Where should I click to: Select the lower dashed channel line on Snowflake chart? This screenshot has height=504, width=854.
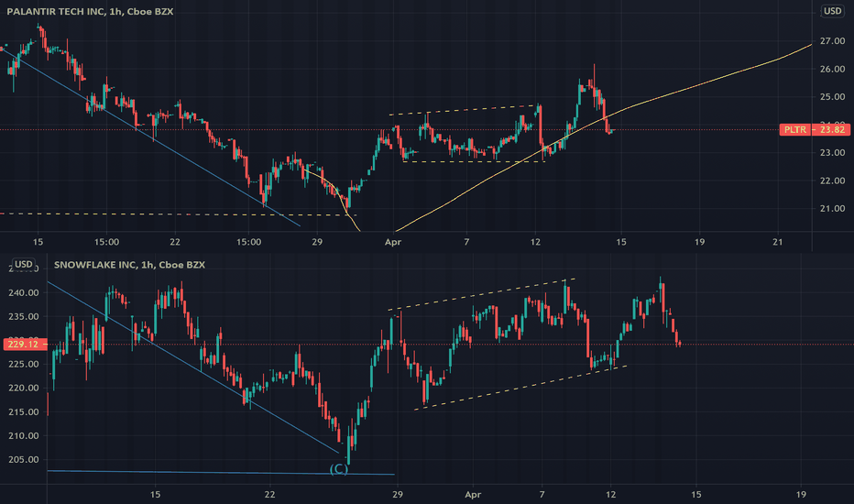coord(520,388)
